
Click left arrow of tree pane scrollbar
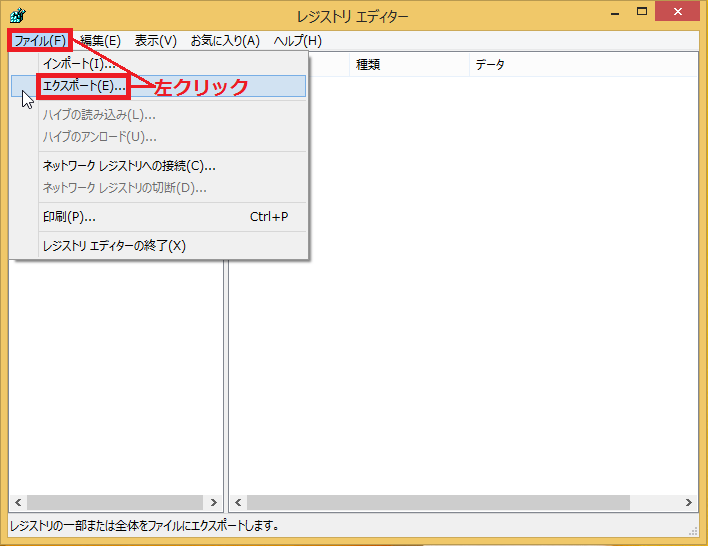18,502
